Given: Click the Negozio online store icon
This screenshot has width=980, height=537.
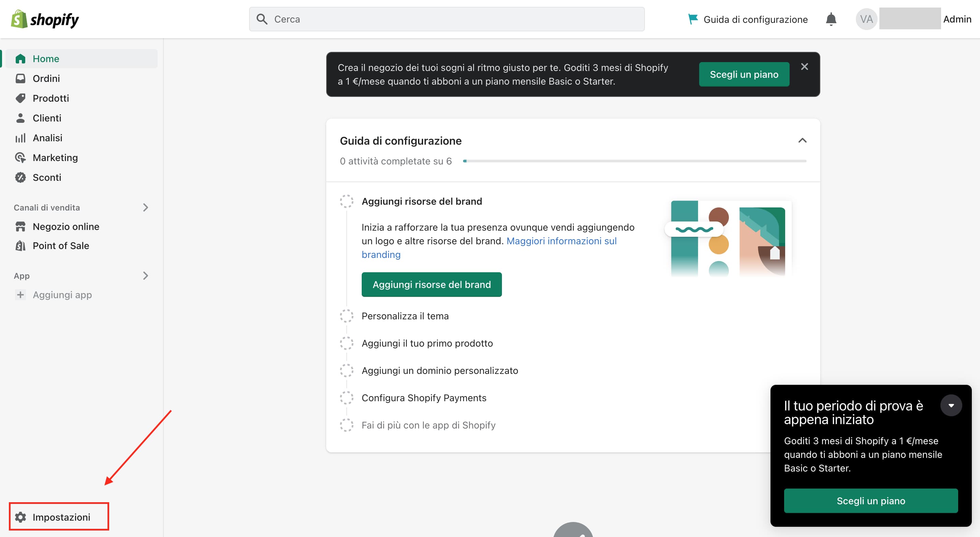Looking at the screenshot, I should click(20, 226).
